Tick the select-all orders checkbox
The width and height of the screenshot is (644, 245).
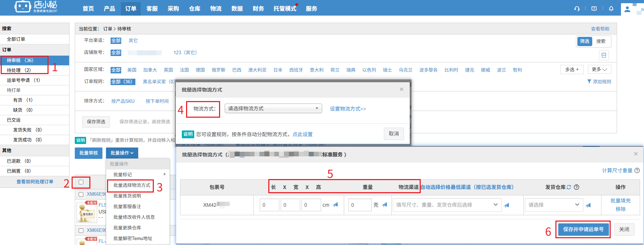pyautogui.click(x=81, y=182)
